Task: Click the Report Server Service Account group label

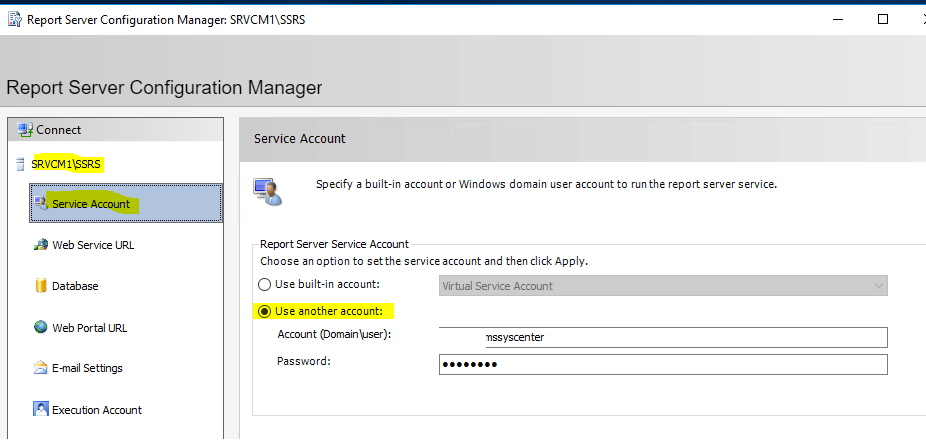Action: (334, 244)
